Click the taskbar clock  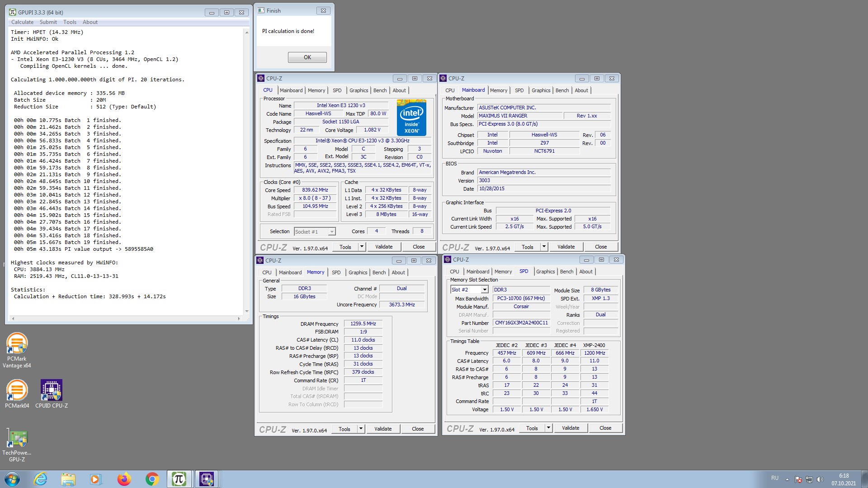[x=844, y=479]
